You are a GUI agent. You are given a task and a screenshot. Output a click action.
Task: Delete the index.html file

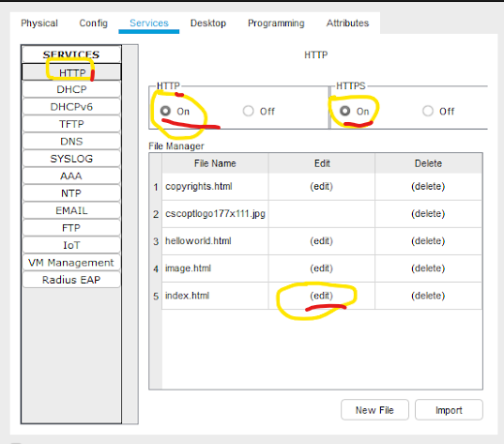pyautogui.click(x=428, y=296)
